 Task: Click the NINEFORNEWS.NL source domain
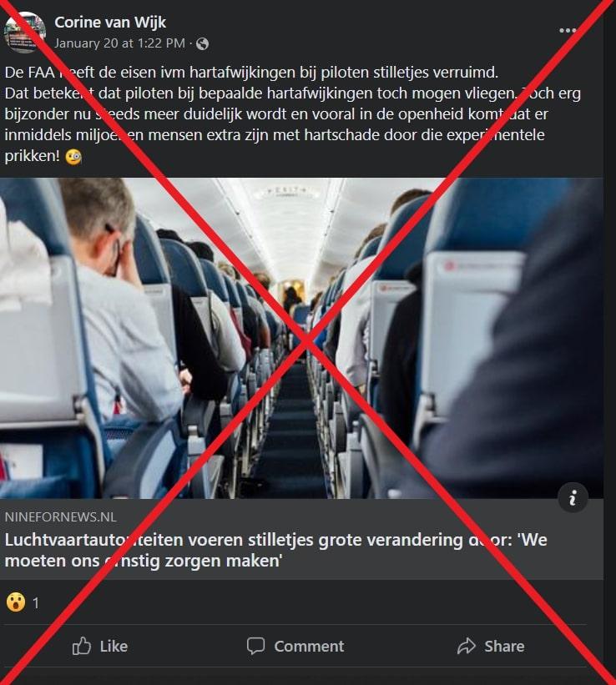(61, 516)
